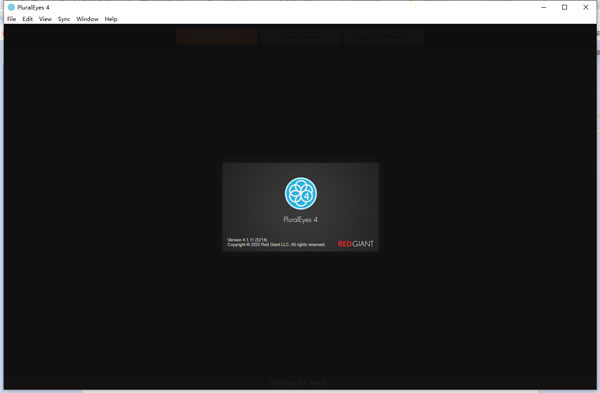
Task: Click the faint status text at bottom center
Action: click(300, 382)
